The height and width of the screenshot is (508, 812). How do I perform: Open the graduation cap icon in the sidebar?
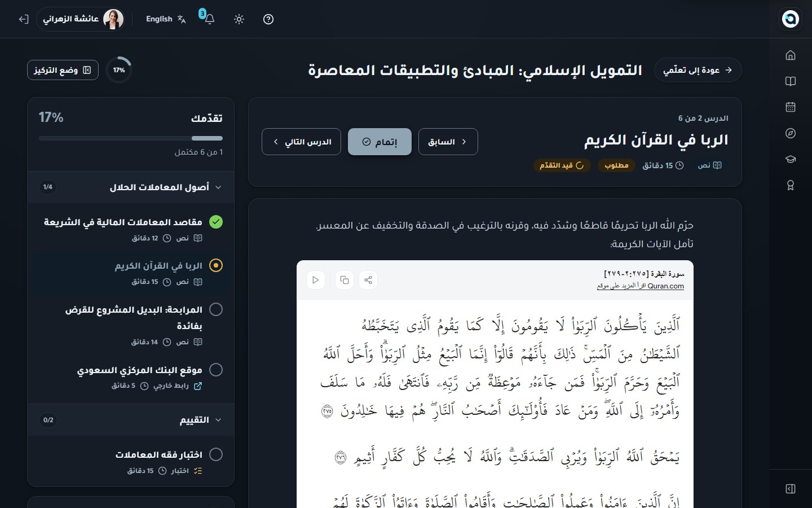coord(791,159)
